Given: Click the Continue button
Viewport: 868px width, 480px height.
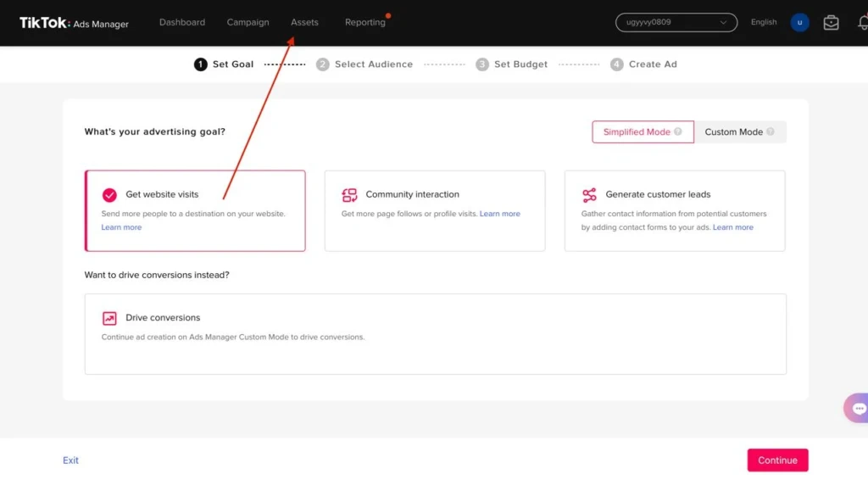Looking at the screenshot, I should point(777,460).
